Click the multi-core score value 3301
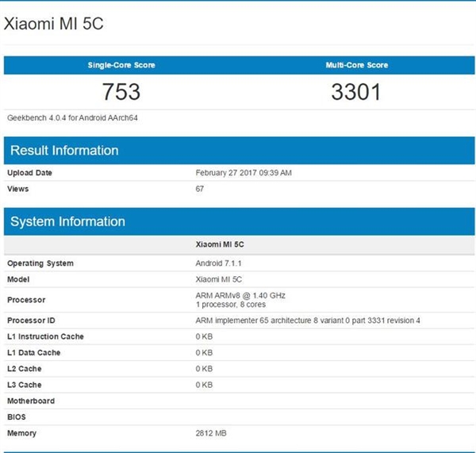The height and width of the screenshot is (453, 476). tap(356, 92)
